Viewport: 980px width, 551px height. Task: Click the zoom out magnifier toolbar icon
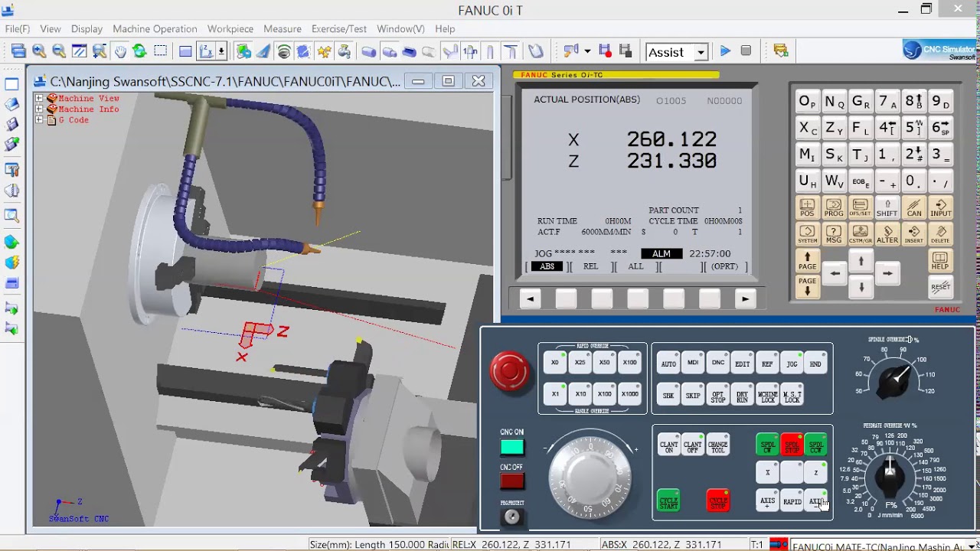(x=59, y=51)
